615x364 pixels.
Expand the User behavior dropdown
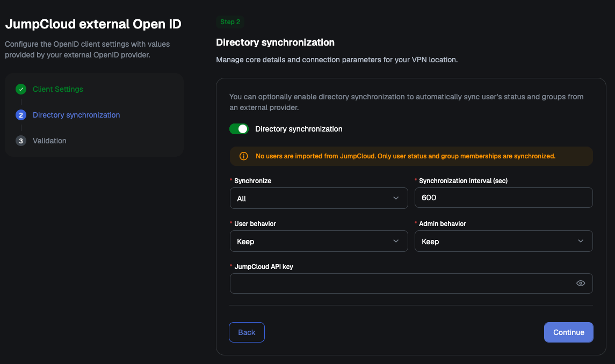point(319,241)
